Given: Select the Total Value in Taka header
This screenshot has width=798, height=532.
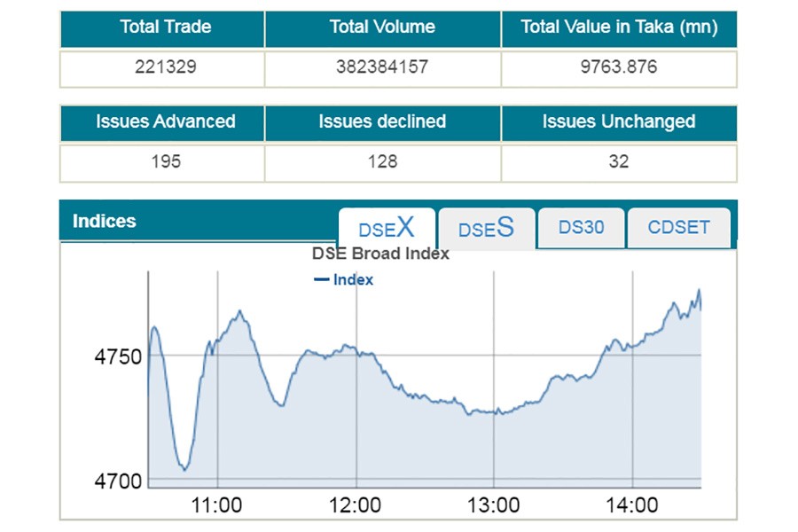Looking at the screenshot, I should (618, 27).
